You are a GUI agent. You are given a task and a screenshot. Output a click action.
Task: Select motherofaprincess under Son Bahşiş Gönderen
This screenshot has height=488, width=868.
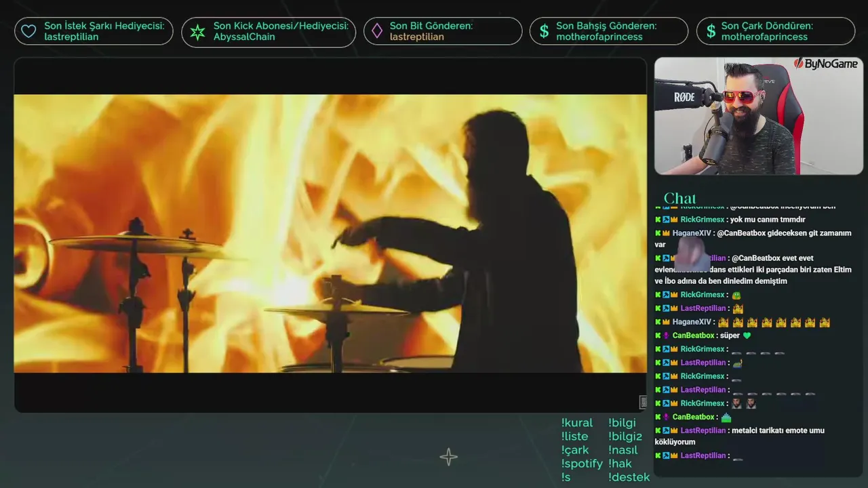599,37
